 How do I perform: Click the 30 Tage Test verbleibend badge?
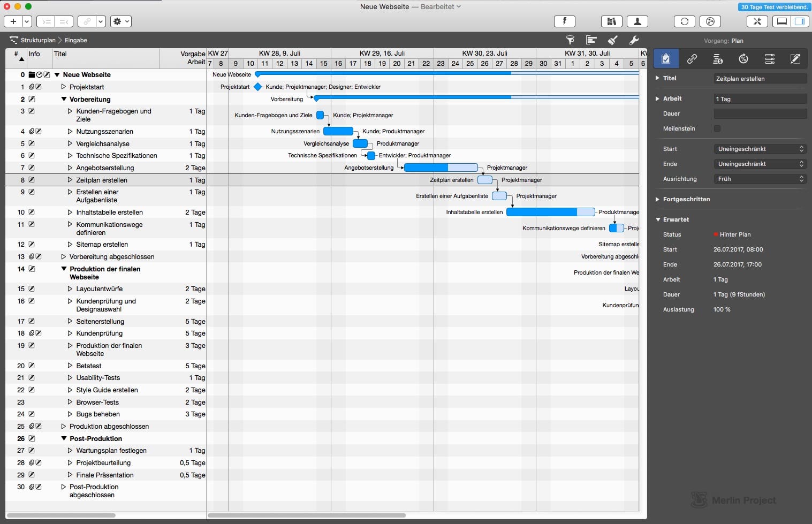click(x=774, y=7)
